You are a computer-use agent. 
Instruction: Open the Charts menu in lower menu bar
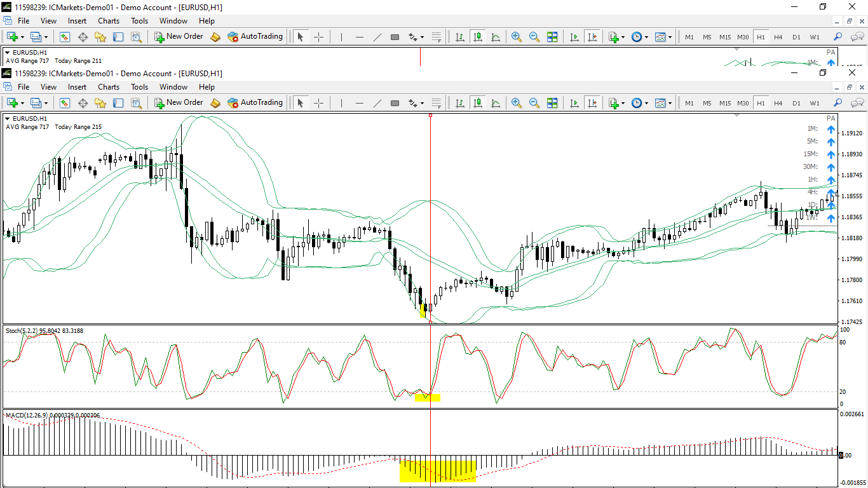(x=109, y=87)
